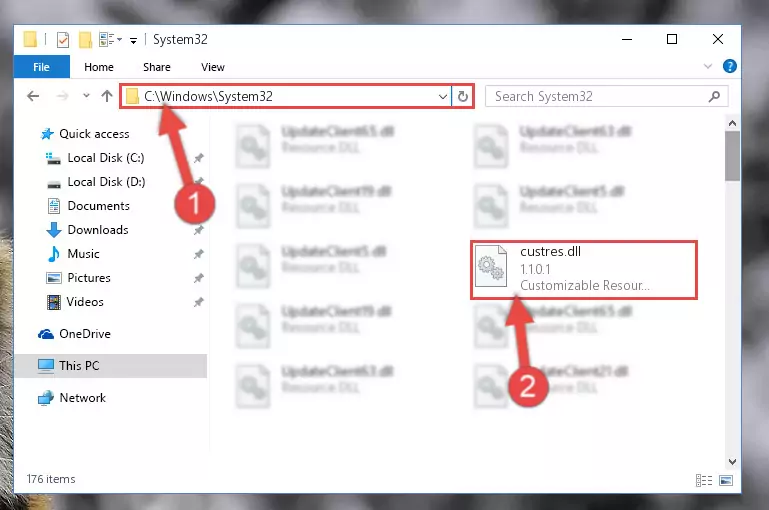This screenshot has height=510, width=769.
Task: Open Documents in the sidebar
Action: (x=98, y=206)
